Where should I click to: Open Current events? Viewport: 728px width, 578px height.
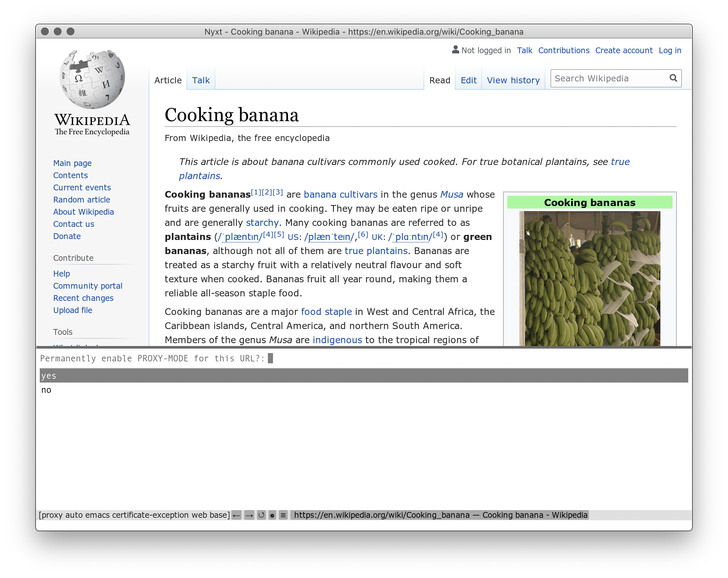pyautogui.click(x=82, y=187)
